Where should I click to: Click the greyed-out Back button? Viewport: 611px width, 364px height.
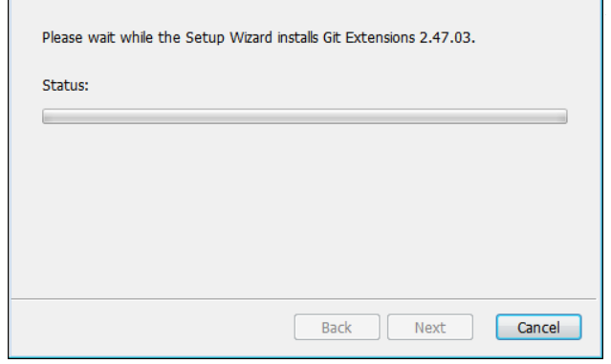338,327
